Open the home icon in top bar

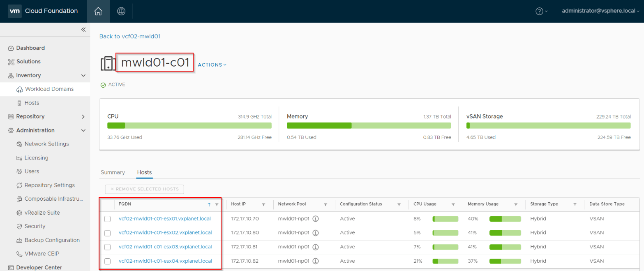click(98, 11)
